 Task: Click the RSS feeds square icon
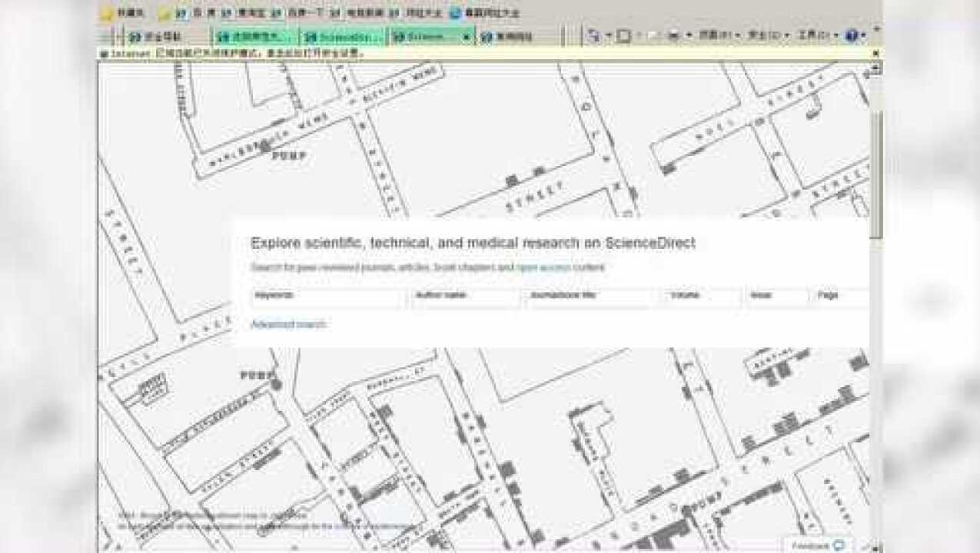pyautogui.click(x=624, y=35)
